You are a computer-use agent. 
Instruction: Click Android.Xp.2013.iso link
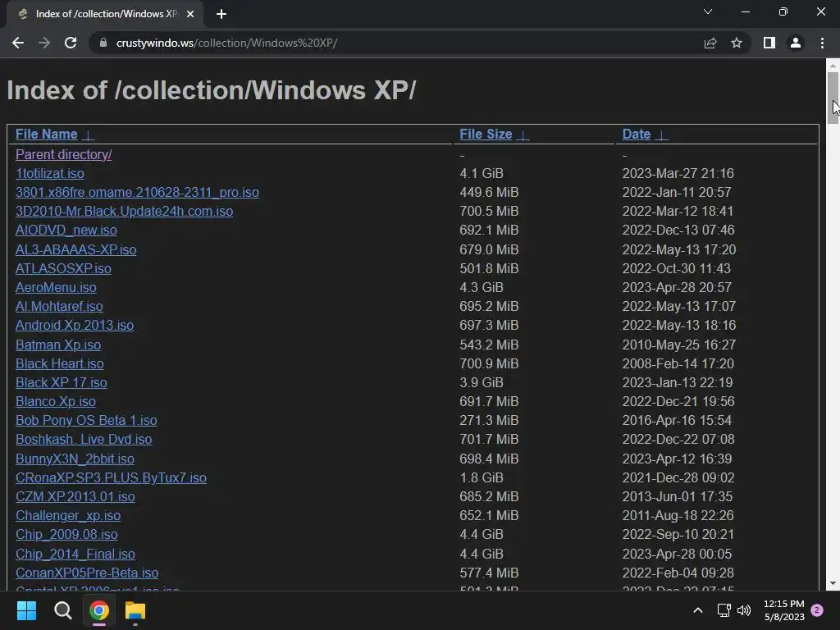75,325
